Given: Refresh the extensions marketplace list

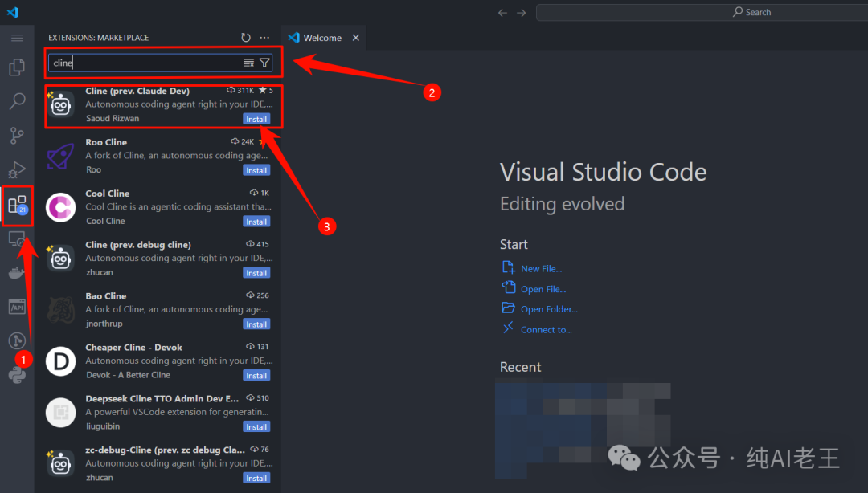Looking at the screenshot, I should point(246,38).
